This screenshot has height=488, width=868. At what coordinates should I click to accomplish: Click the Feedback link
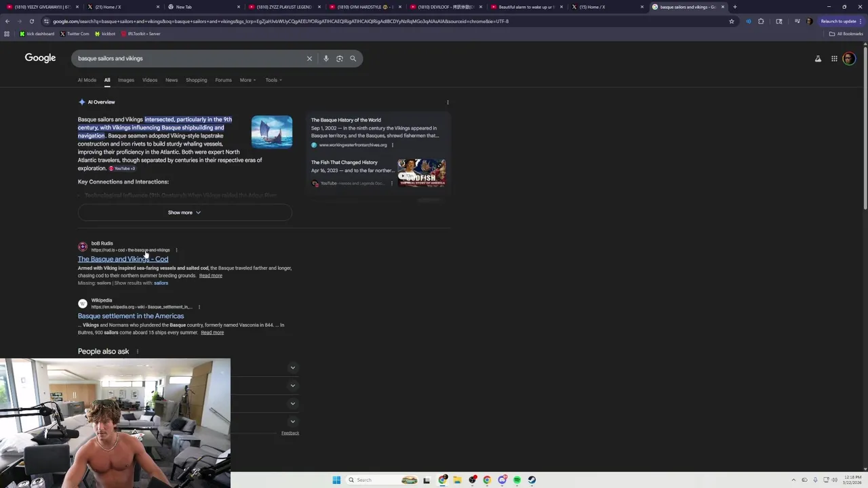click(x=290, y=433)
